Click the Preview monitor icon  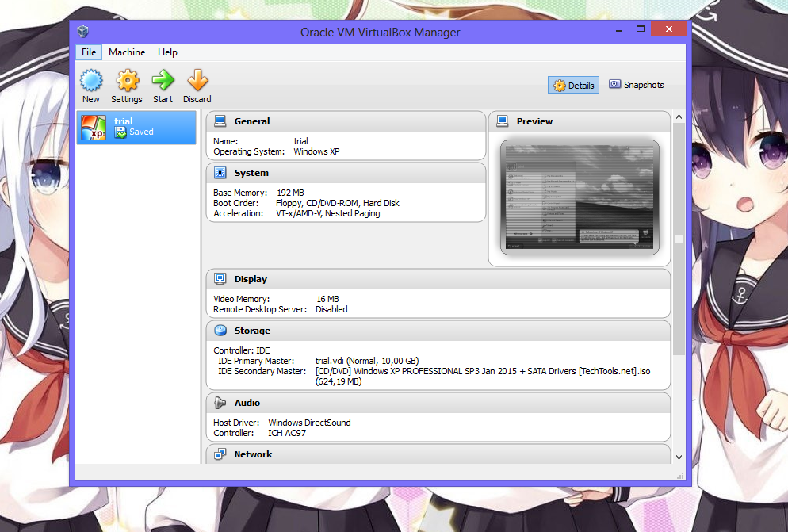click(502, 121)
